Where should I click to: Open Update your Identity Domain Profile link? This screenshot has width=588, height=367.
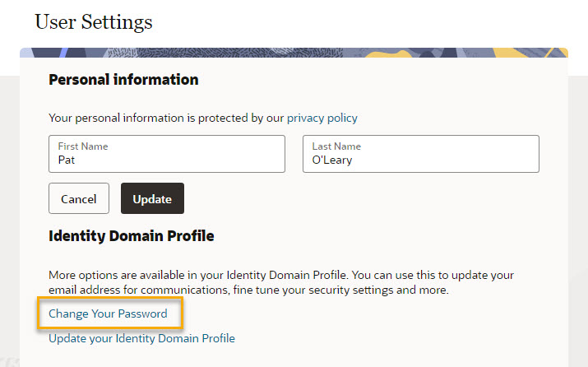pos(141,338)
